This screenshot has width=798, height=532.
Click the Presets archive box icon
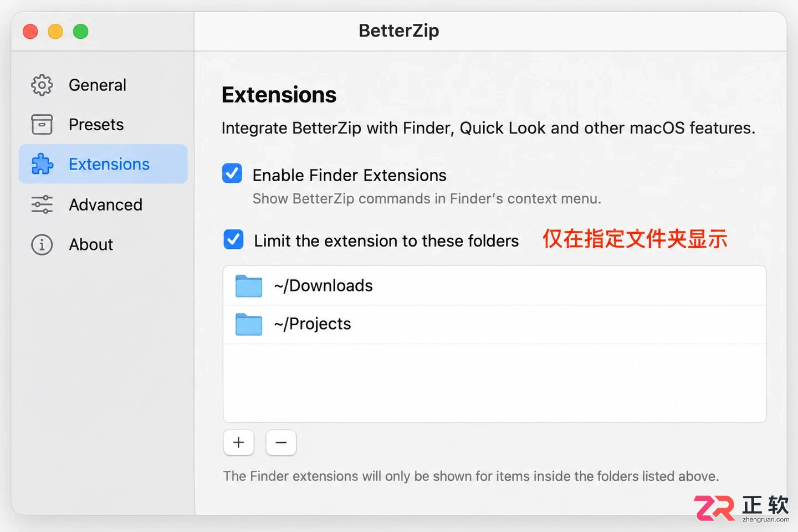click(x=42, y=125)
